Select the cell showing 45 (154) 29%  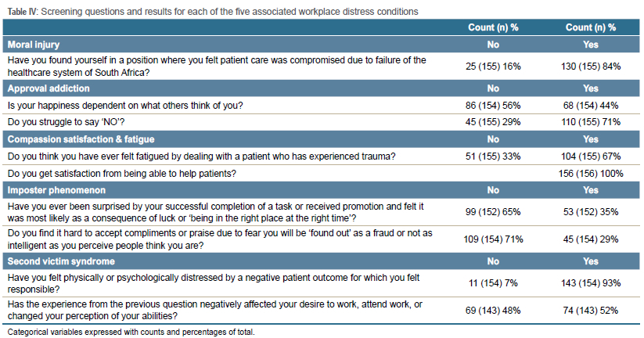click(591, 239)
